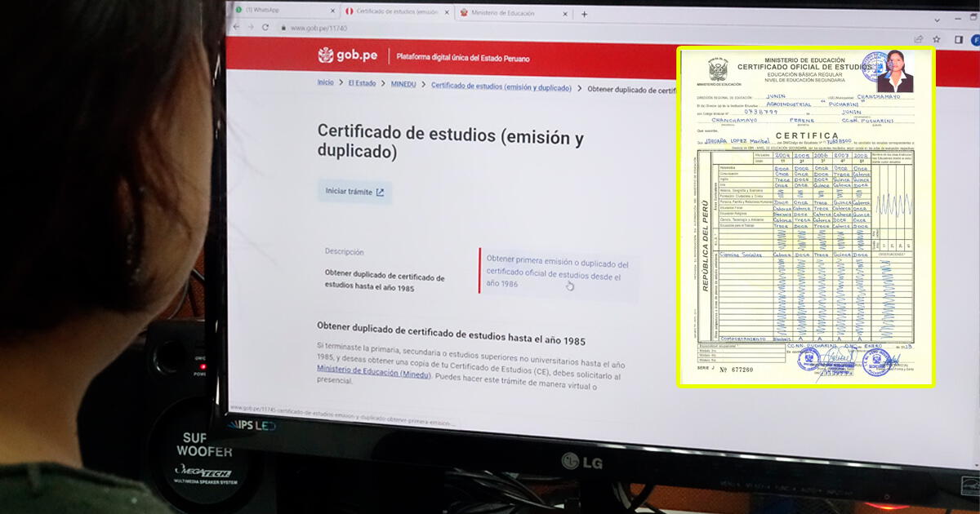Switch to Ministerio de Educación tab
980x514 pixels.
click(514, 13)
